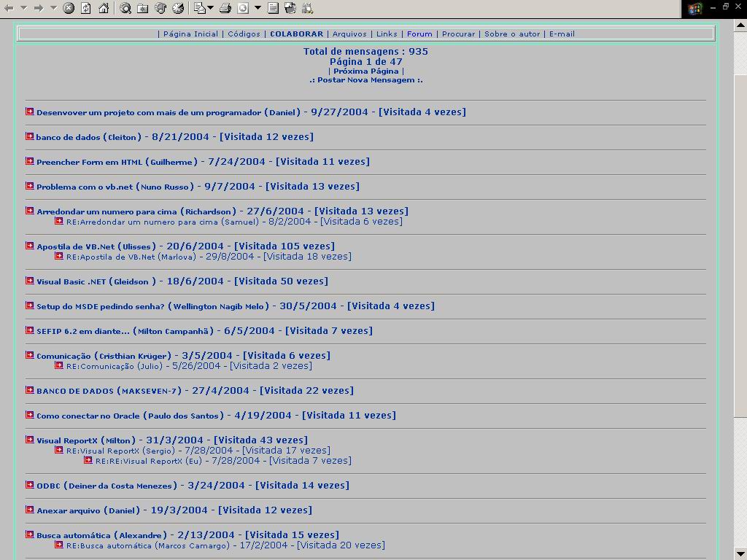The height and width of the screenshot is (560, 747).
Task: Click the Refresh page icon
Action: tap(86, 8)
